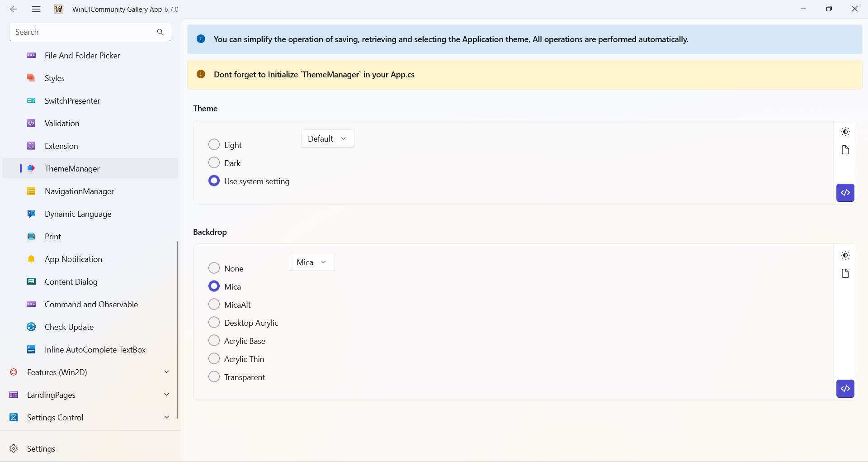
Task: Open the Mica backdrop dropdown
Action: pos(312,262)
